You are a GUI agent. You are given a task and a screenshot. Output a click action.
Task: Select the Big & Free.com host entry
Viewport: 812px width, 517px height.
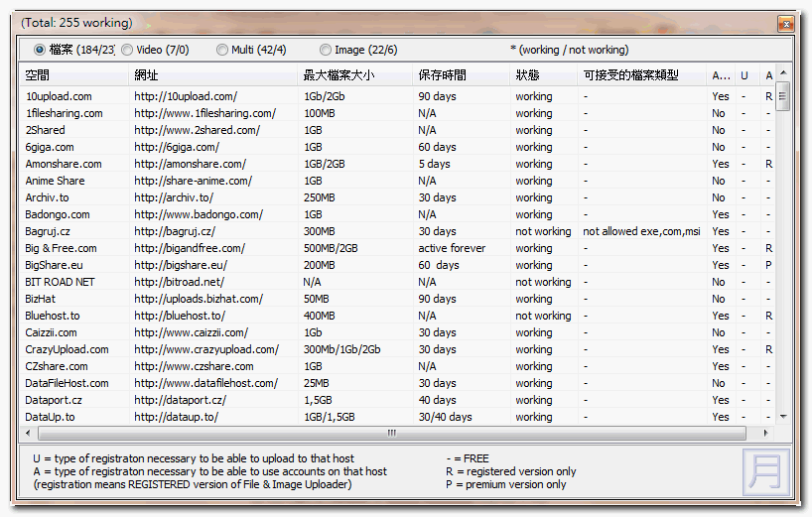click(61, 248)
